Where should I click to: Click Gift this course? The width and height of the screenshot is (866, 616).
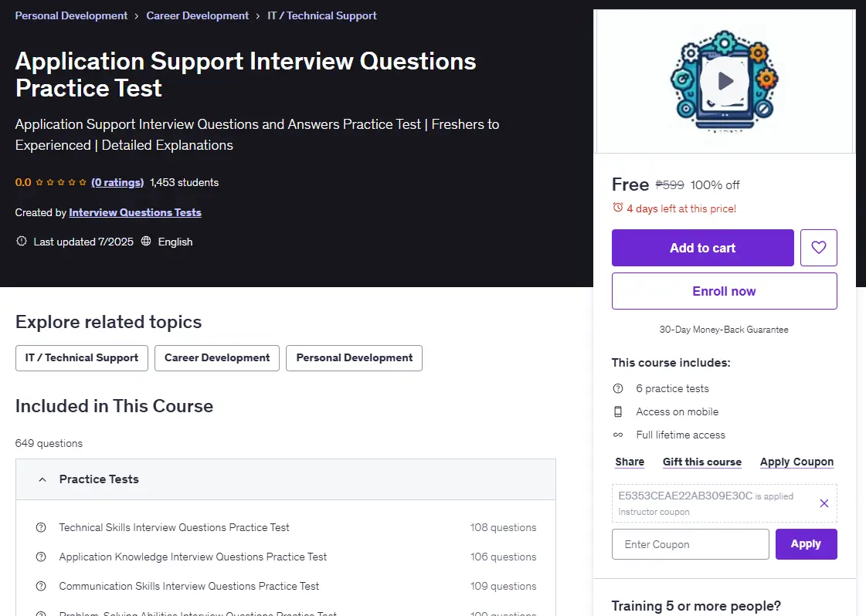pos(702,462)
